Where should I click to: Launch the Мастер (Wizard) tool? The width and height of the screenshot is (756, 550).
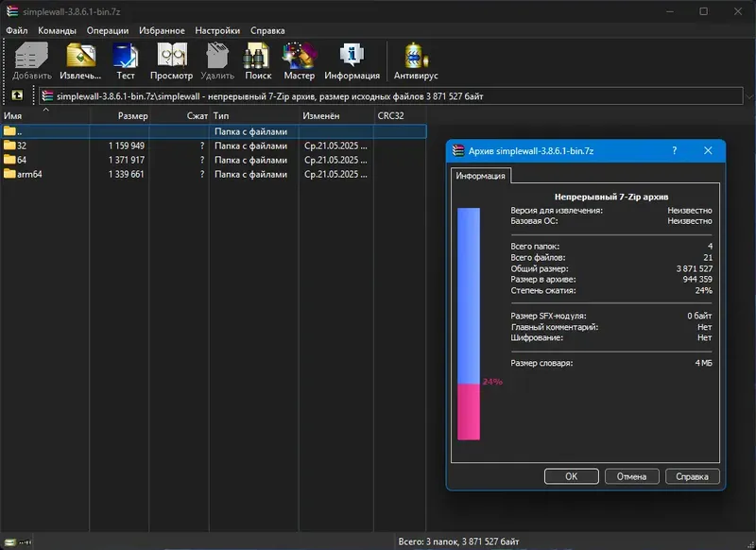[299, 60]
